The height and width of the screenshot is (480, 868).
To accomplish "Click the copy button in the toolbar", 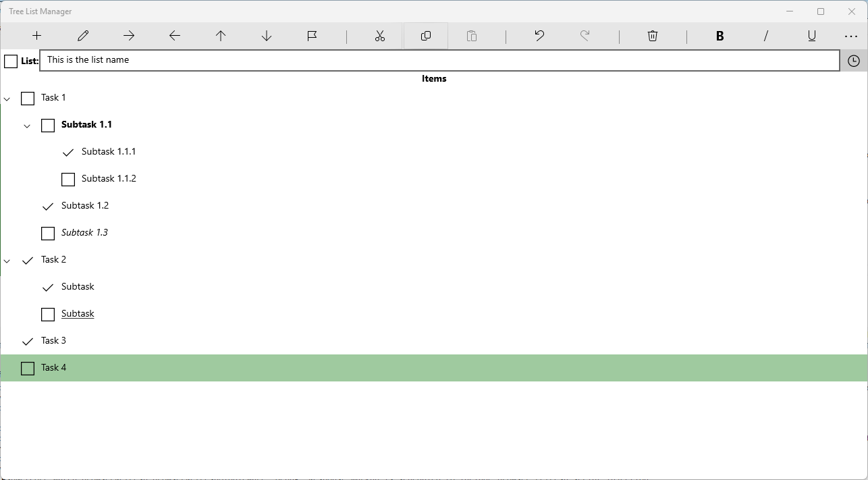I will [x=425, y=35].
